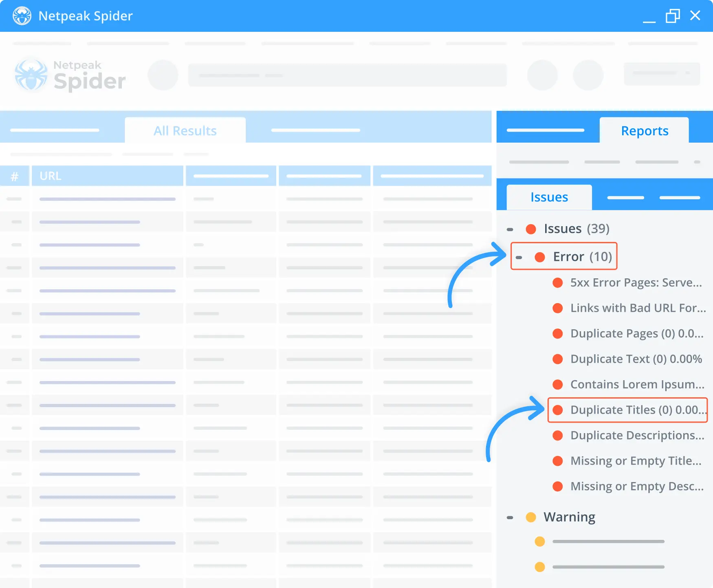Open Missing or Empty Title issue
The image size is (713, 588).
636,460
